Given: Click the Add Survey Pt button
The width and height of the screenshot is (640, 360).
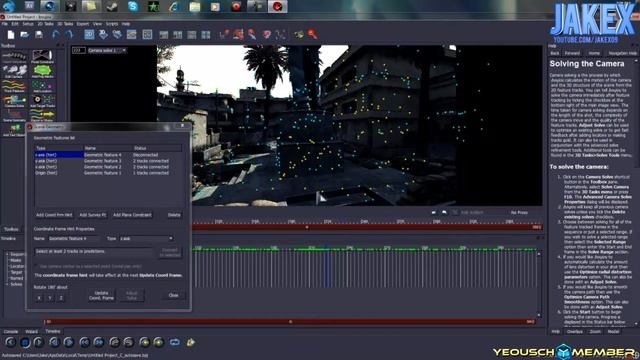Looking at the screenshot, I should coord(93,215).
